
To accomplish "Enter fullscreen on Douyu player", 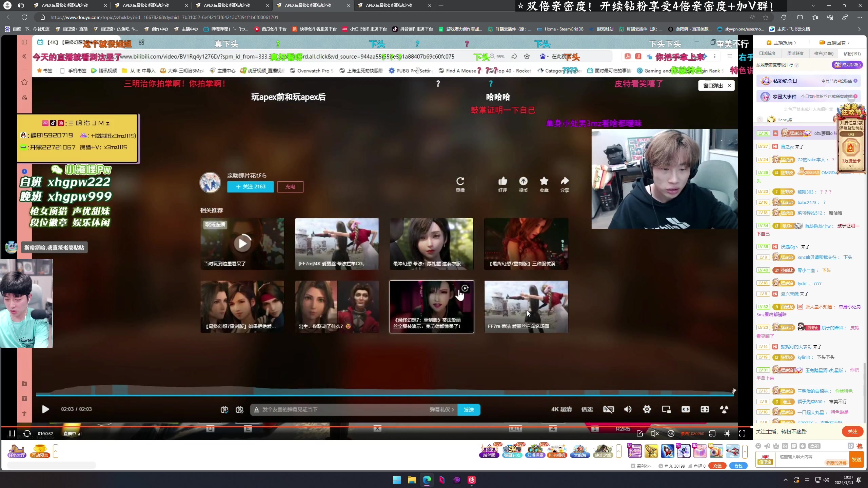I will click(x=742, y=433).
